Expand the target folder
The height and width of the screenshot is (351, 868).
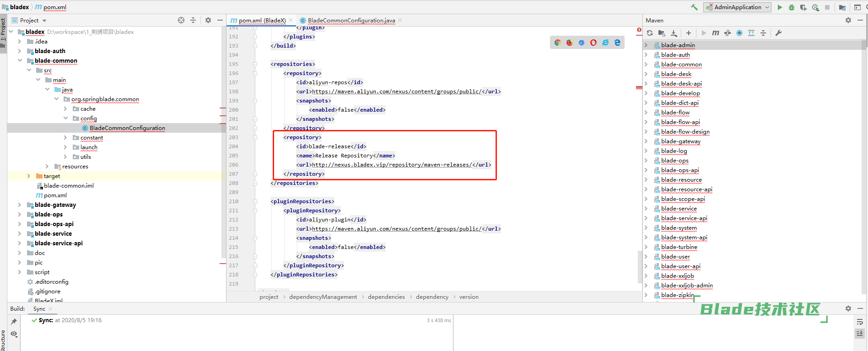tap(29, 176)
